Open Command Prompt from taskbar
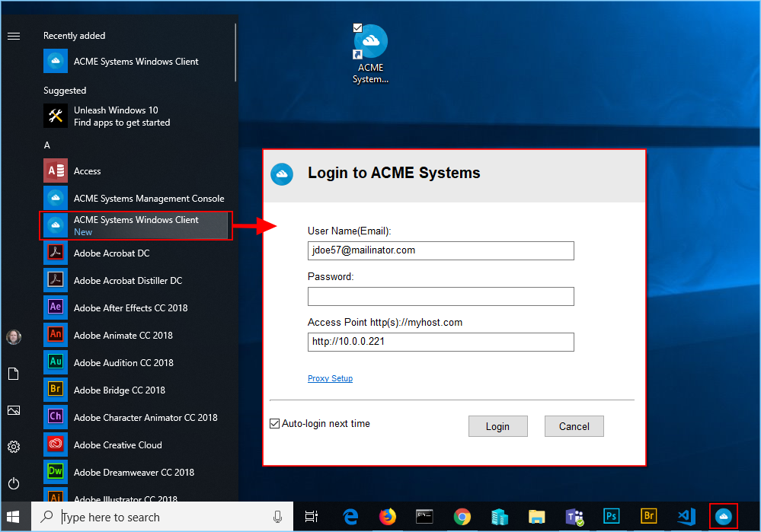The height and width of the screenshot is (532, 761). pyautogui.click(x=424, y=517)
